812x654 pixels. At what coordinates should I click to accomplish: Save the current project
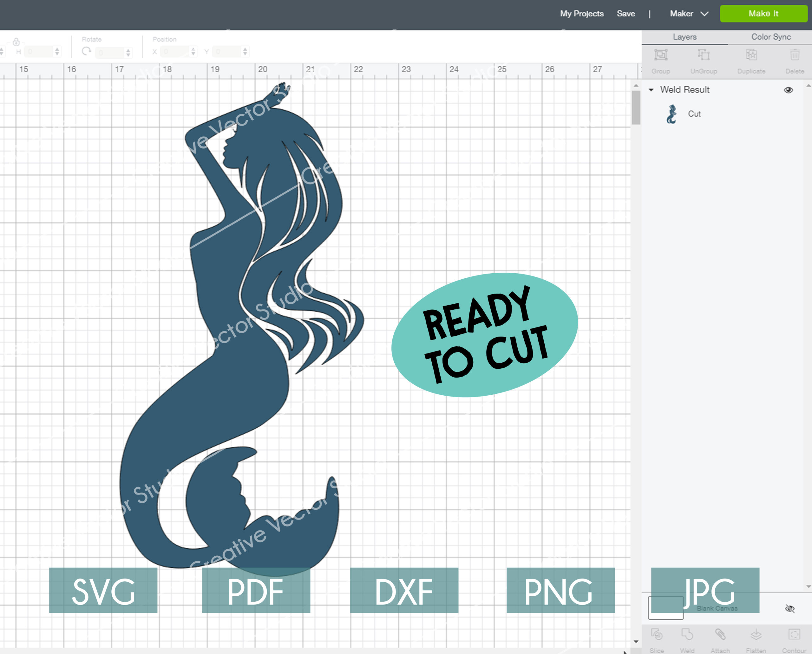[x=626, y=14]
